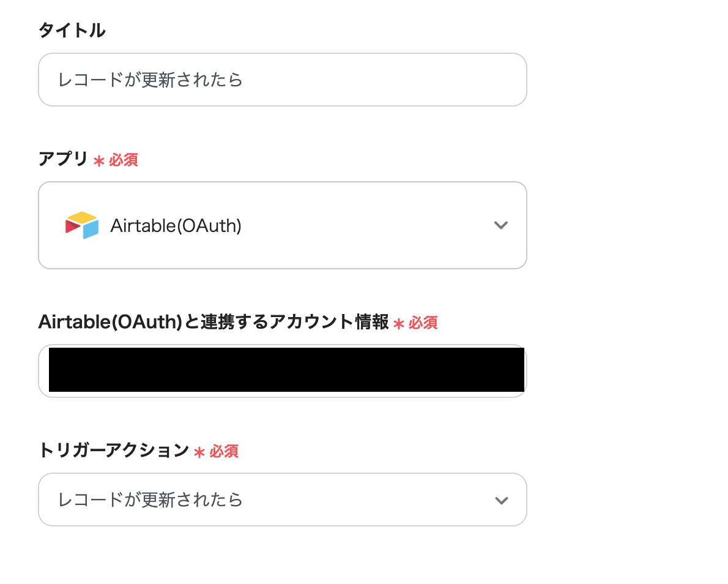The image size is (728, 584).
Task: Click the 必須 marker beside トリガーアクション
Action: pos(224,451)
